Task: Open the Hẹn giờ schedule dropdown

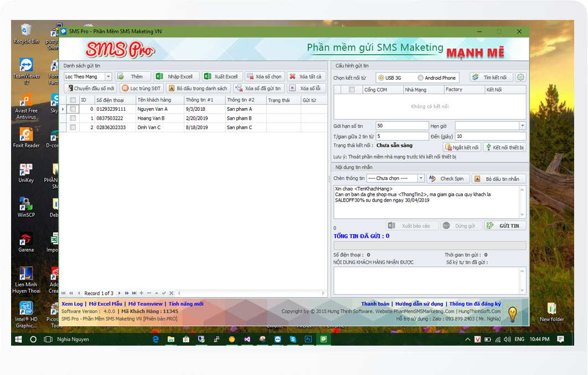Action: tap(522, 126)
